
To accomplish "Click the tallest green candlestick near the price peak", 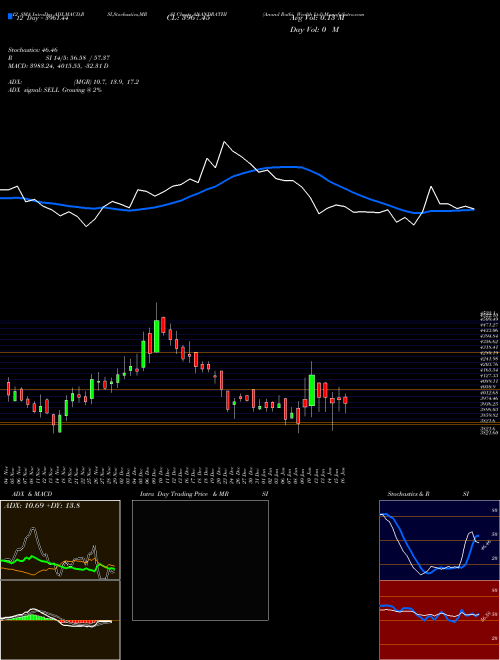I will (157, 336).
